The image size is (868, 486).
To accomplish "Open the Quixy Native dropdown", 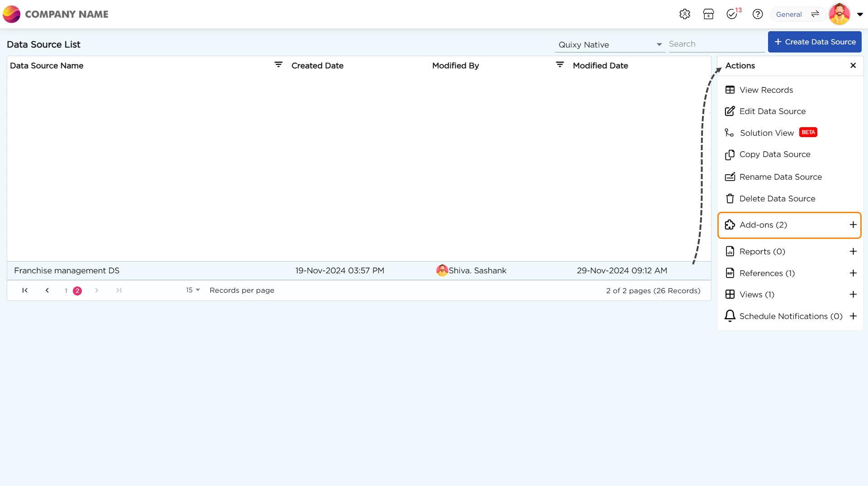I will (x=609, y=44).
